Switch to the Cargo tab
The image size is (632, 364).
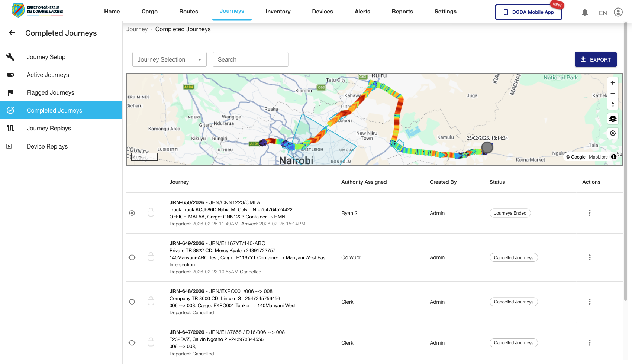[149, 12]
